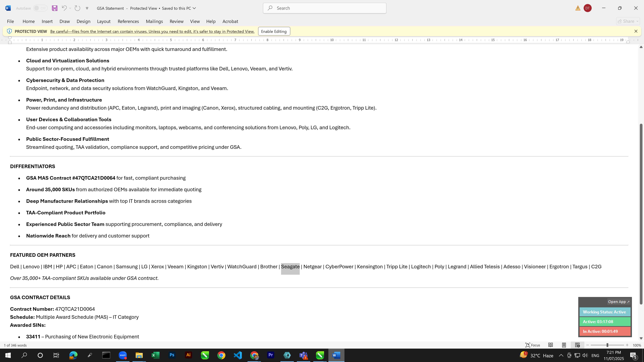644x362 pixels.
Task: Open Customize Quick Access Toolbar dropdown
Action: [x=87, y=8]
